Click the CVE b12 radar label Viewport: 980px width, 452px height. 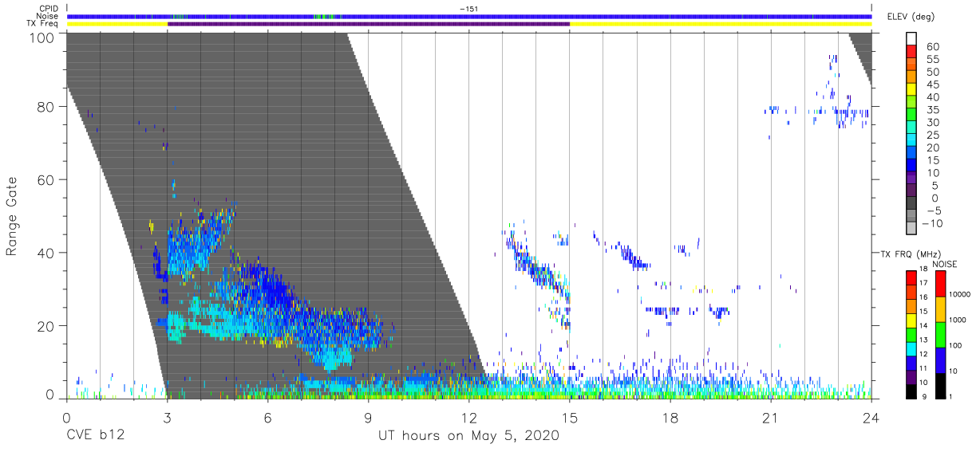pyautogui.click(x=95, y=436)
